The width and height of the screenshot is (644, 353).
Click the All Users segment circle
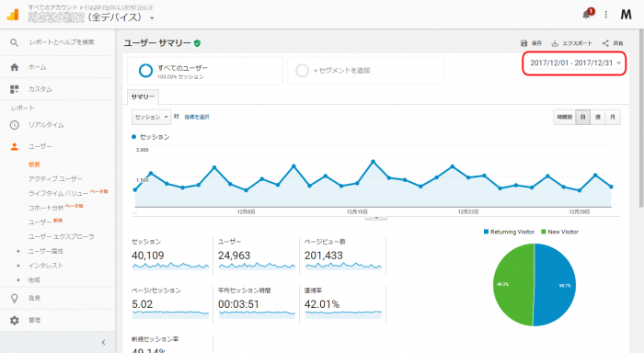coord(145,71)
